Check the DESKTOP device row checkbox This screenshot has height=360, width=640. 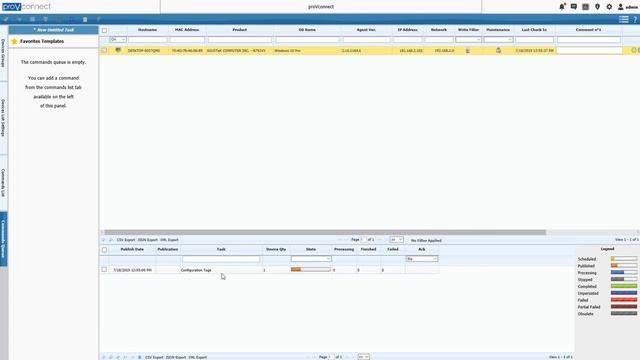(104, 50)
